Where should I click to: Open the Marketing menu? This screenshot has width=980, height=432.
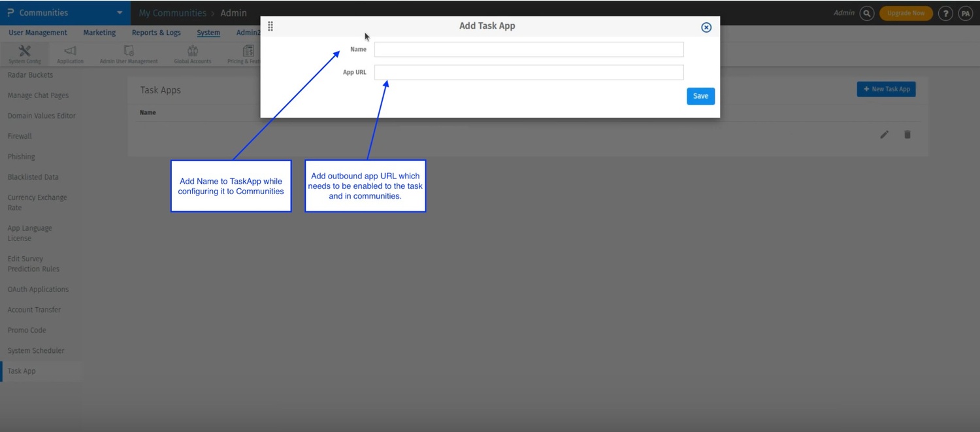(x=99, y=33)
